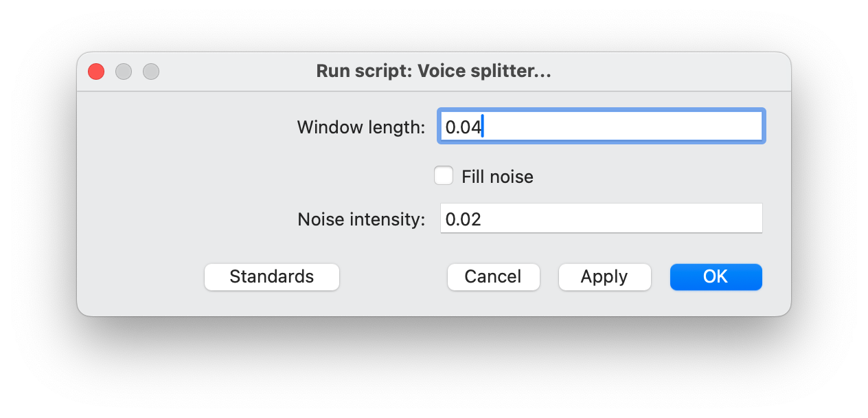Enable the Fill noise checkbox

click(x=444, y=175)
